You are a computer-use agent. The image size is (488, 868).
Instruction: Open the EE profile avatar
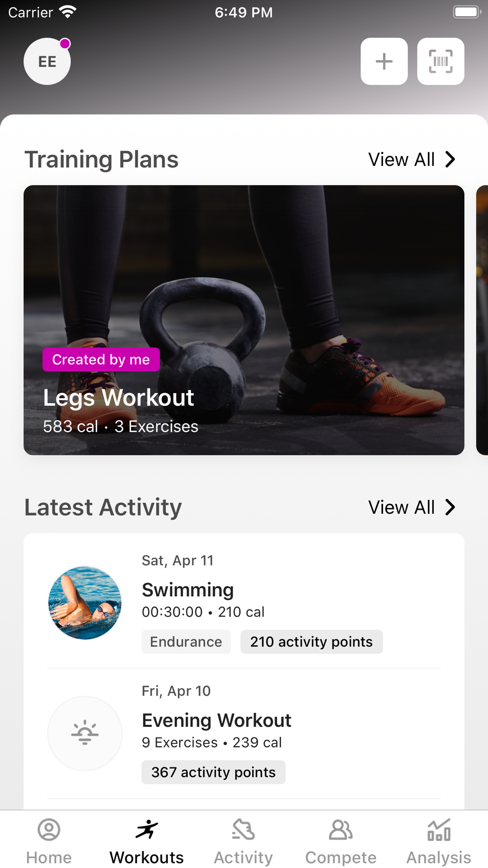[x=47, y=62]
